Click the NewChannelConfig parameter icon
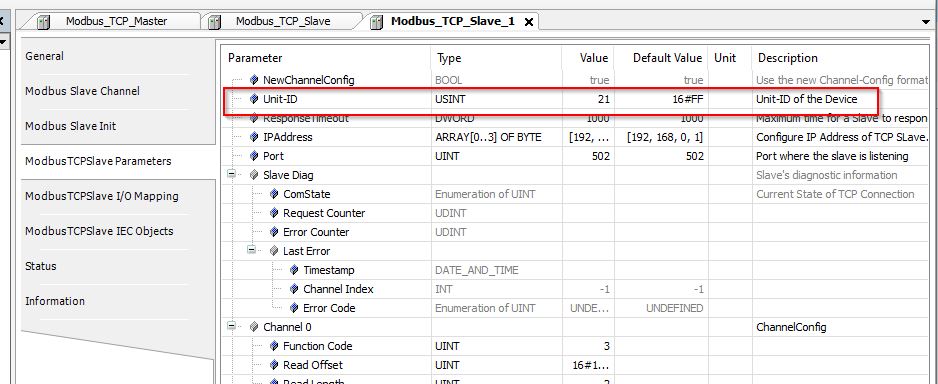 click(x=254, y=80)
